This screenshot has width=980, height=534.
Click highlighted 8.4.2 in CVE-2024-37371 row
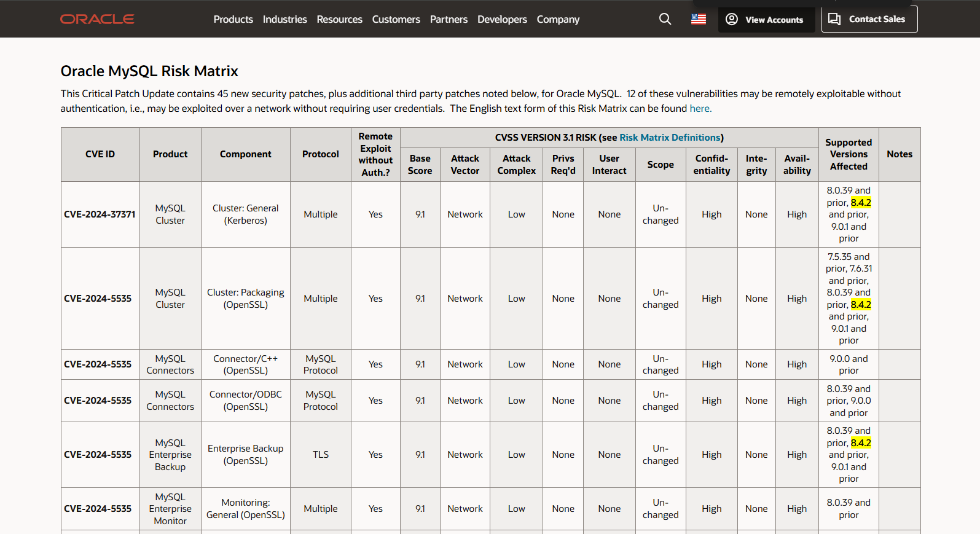pos(861,203)
